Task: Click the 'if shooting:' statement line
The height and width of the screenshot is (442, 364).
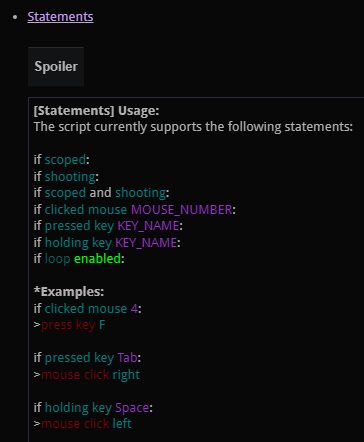Action: pos(66,177)
